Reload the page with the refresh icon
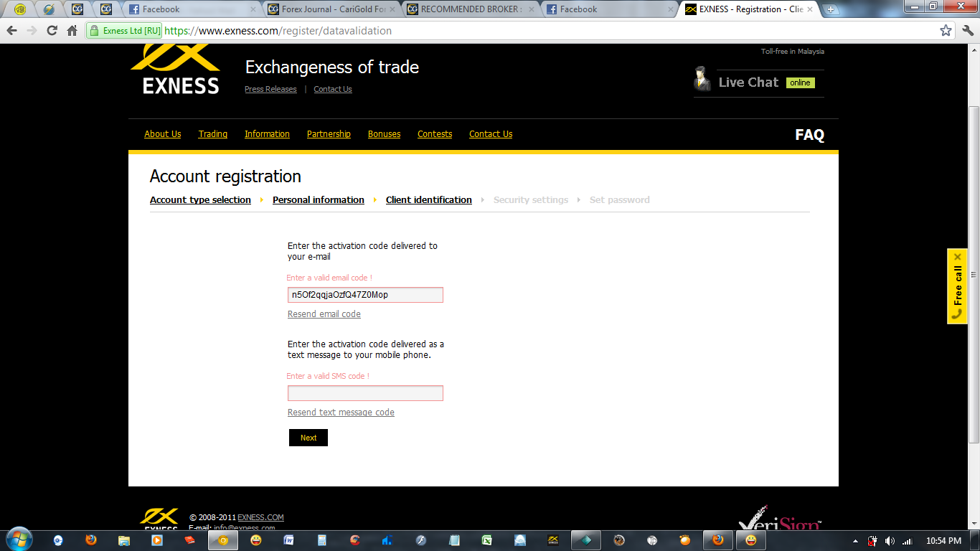The image size is (980, 551). (x=52, y=31)
